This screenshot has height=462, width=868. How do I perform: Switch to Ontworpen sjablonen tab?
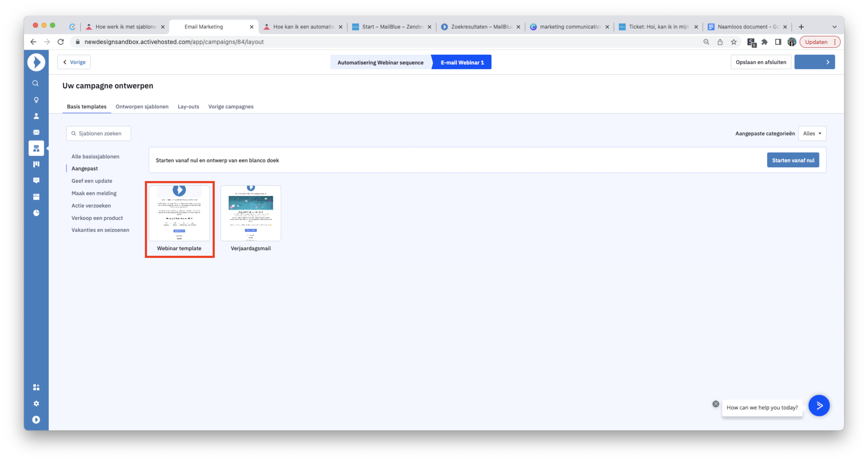(142, 106)
